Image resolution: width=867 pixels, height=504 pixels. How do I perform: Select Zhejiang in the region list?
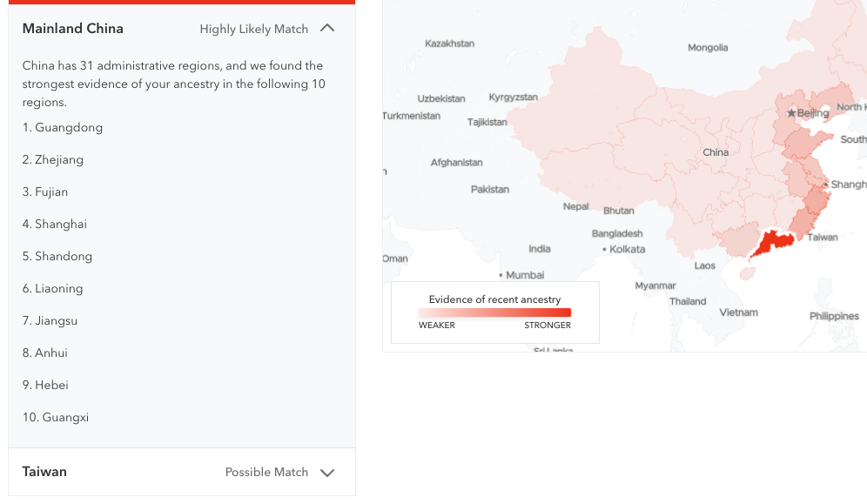(53, 159)
